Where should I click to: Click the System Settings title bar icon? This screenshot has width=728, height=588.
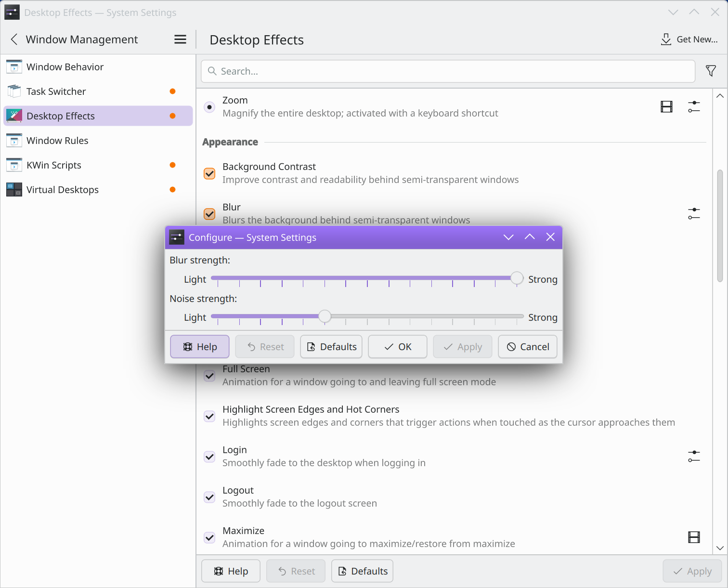pos(12,13)
